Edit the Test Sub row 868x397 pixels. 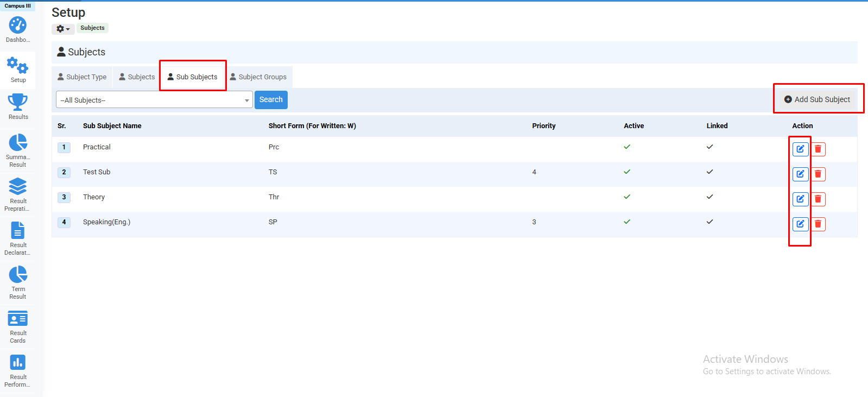(800, 174)
